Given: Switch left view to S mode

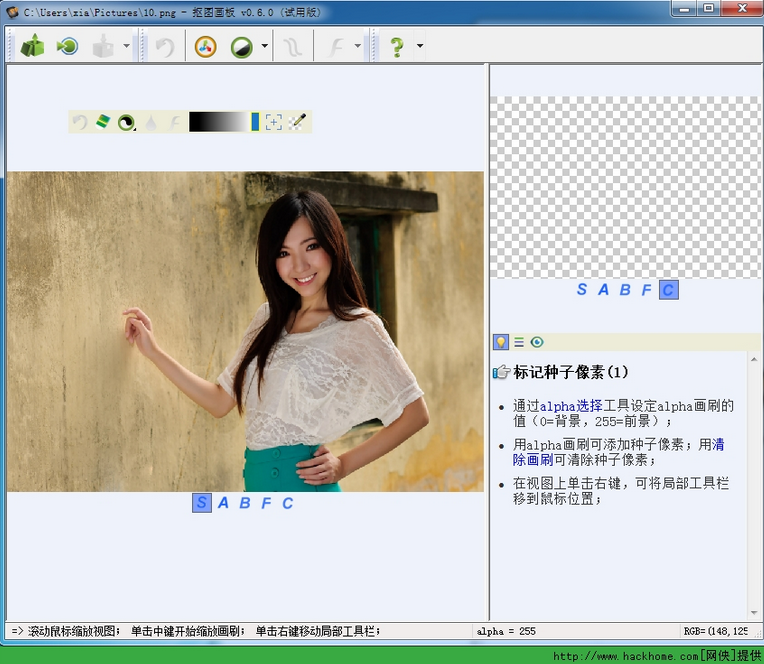Looking at the screenshot, I should coord(202,503).
